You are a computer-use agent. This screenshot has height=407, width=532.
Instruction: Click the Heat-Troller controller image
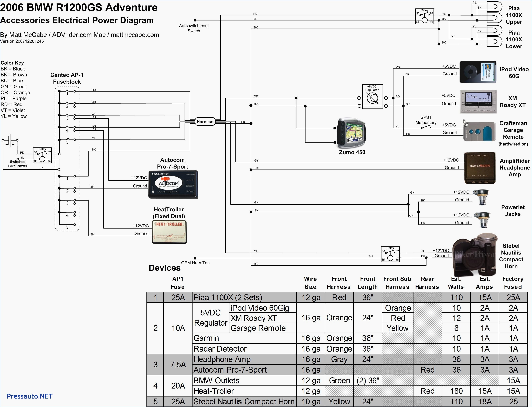click(x=169, y=232)
